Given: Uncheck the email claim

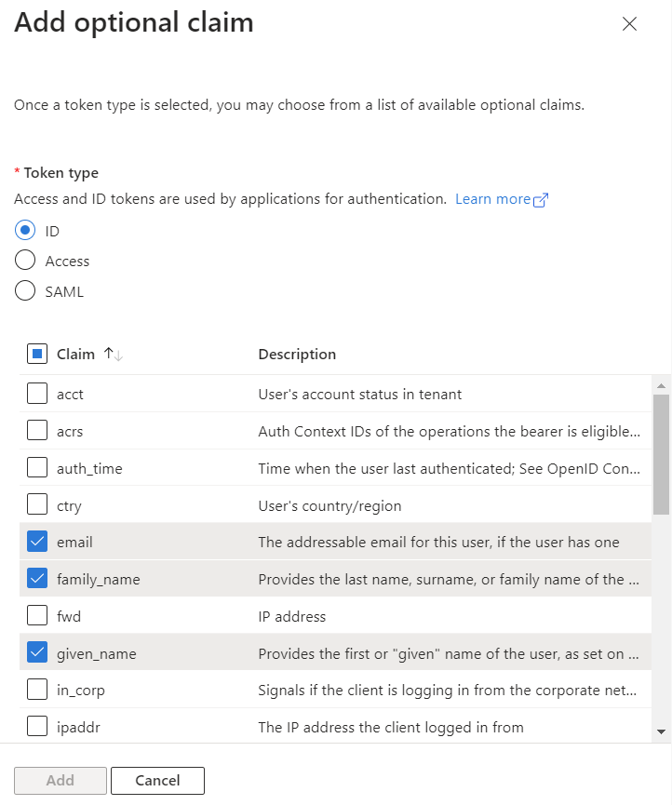Looking at the screenshot, I should pos(37,542).
